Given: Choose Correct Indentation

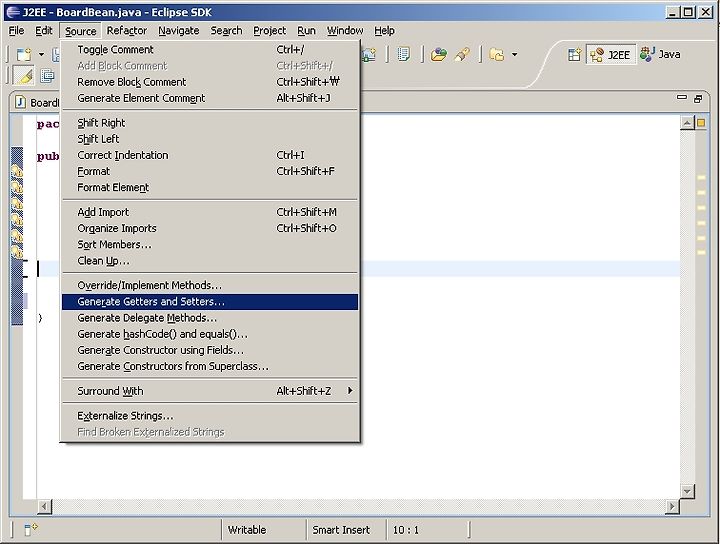Looking at the screenshot, I should pyautogui.click(x=210, y=155).
